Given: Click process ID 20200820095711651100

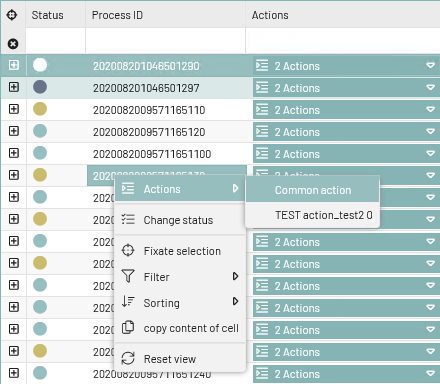Looking at the screenshot, I should [x=152, y=154].
